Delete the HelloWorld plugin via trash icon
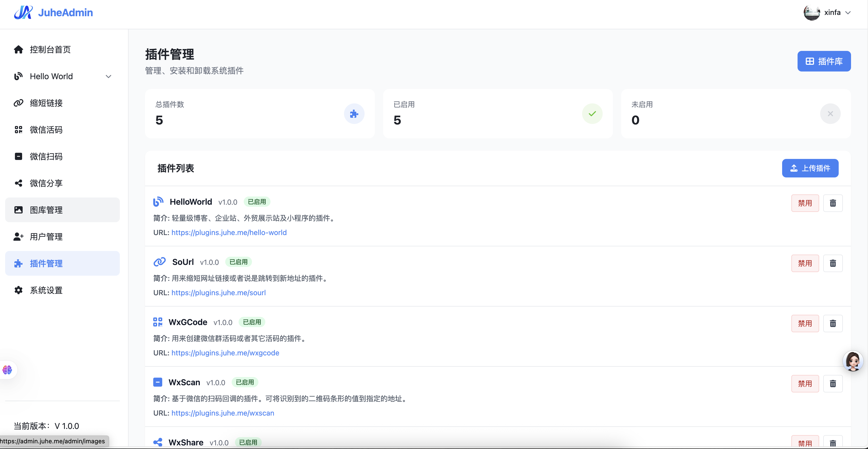This screenshot has width=868, height=449. [833, 203]
